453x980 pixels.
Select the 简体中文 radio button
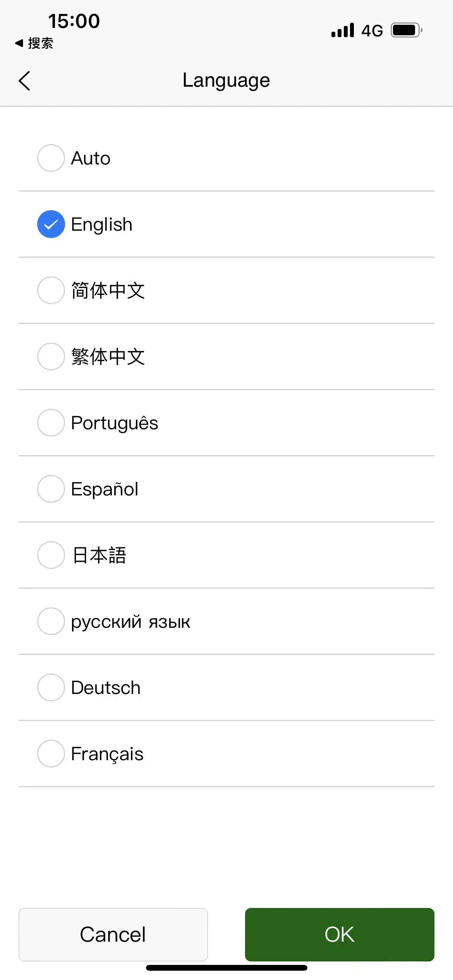click(51, 290)
